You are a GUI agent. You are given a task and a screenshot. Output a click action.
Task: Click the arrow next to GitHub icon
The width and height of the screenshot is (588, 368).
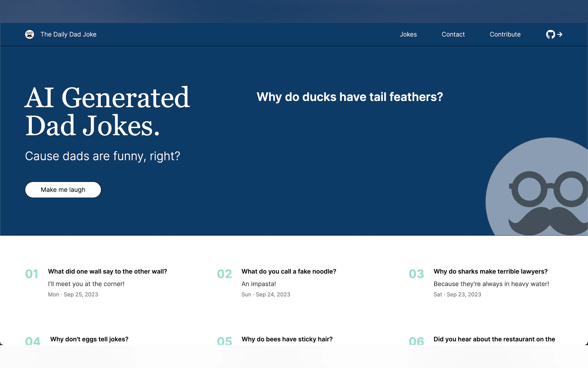point(560,34)
